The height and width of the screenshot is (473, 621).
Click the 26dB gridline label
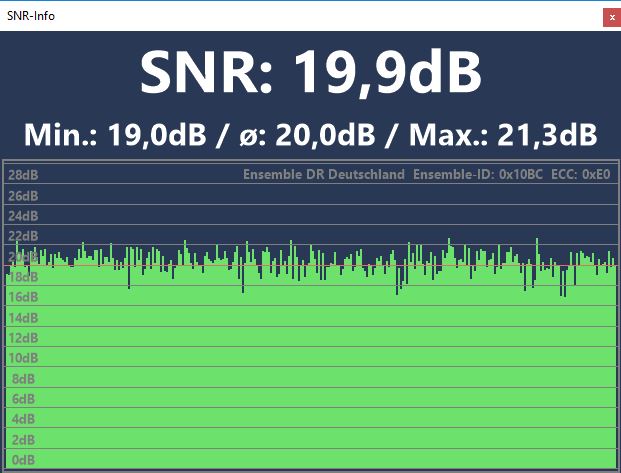point(23,195)
